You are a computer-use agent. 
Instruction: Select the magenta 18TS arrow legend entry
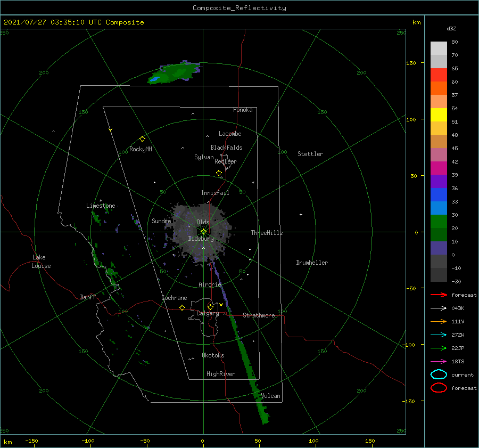[439, 362]
